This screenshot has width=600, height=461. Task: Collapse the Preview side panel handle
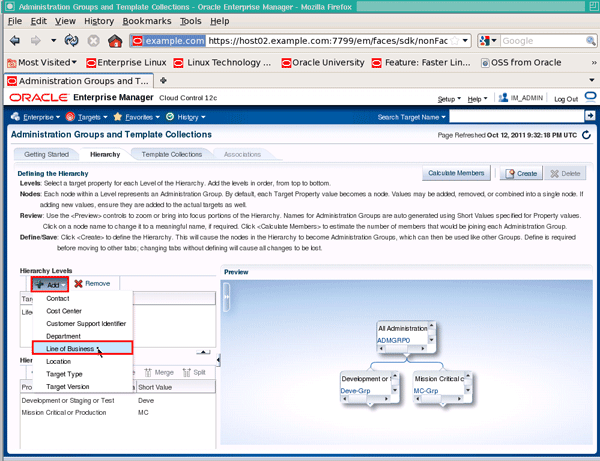(227, 296)
